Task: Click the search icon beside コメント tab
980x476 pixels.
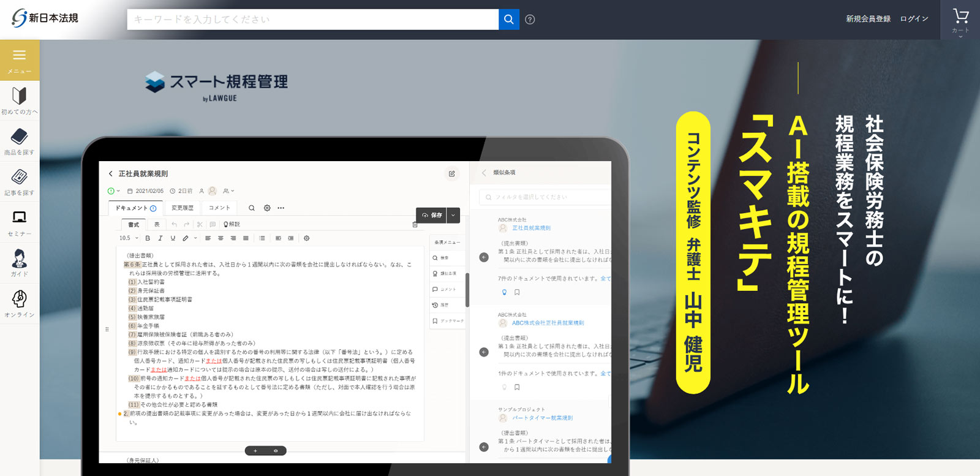Action: [x=252, y=208]
